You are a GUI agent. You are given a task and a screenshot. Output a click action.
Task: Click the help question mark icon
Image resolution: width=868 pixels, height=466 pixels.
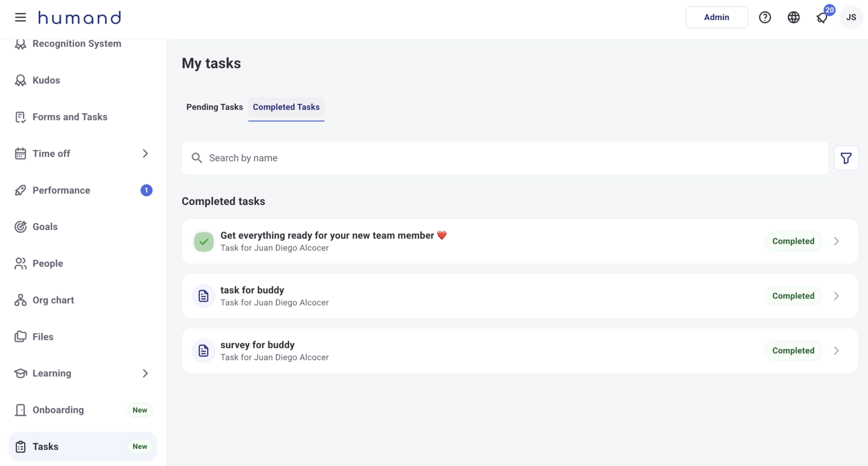(x=765, y=17)
